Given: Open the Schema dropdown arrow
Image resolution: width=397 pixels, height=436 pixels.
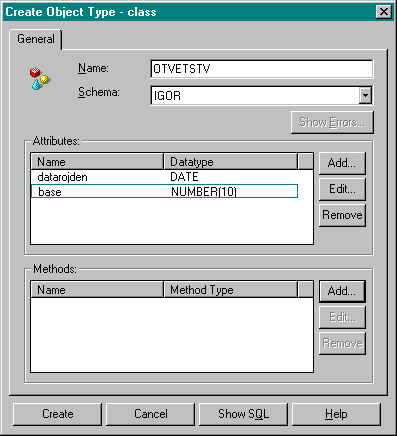Looking at the screenshot, I should [x=365, y=96].
